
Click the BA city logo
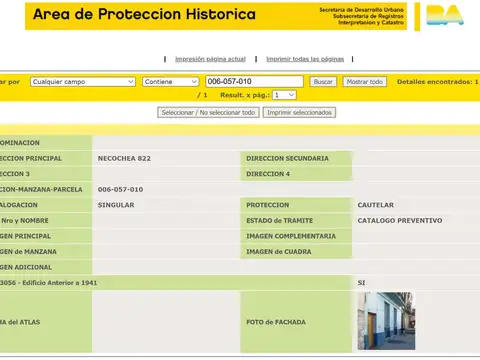pos(445,15)
